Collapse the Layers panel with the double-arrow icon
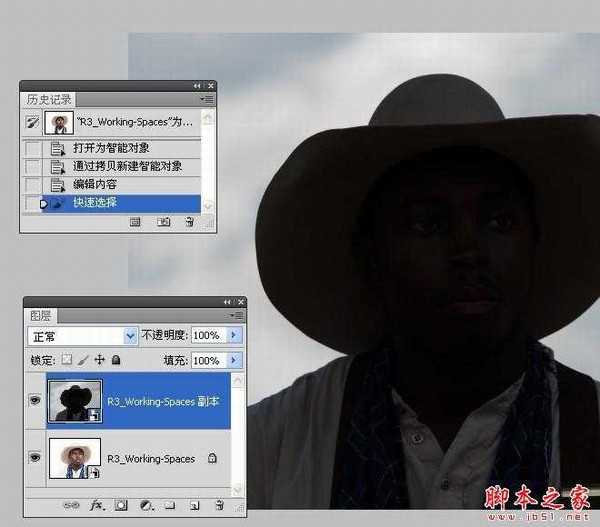600x527 pixels. pyautogui.click(x=227, y=302)
